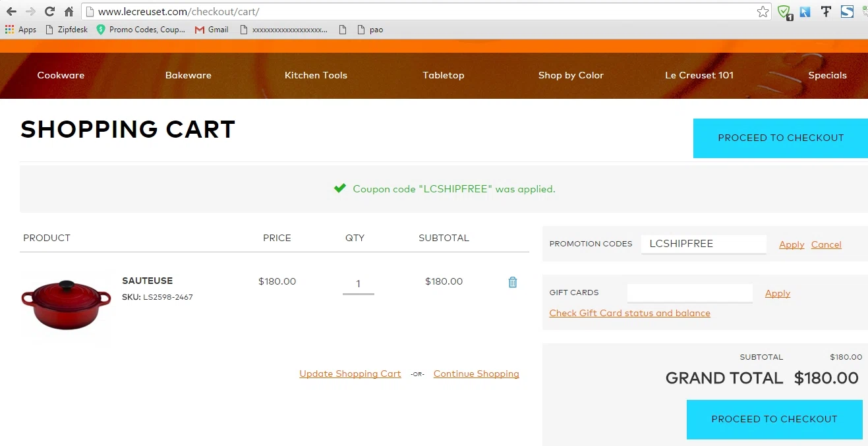Apply the gift card
The height and width of the screenshot is (446, 868).
click(778, 293)
